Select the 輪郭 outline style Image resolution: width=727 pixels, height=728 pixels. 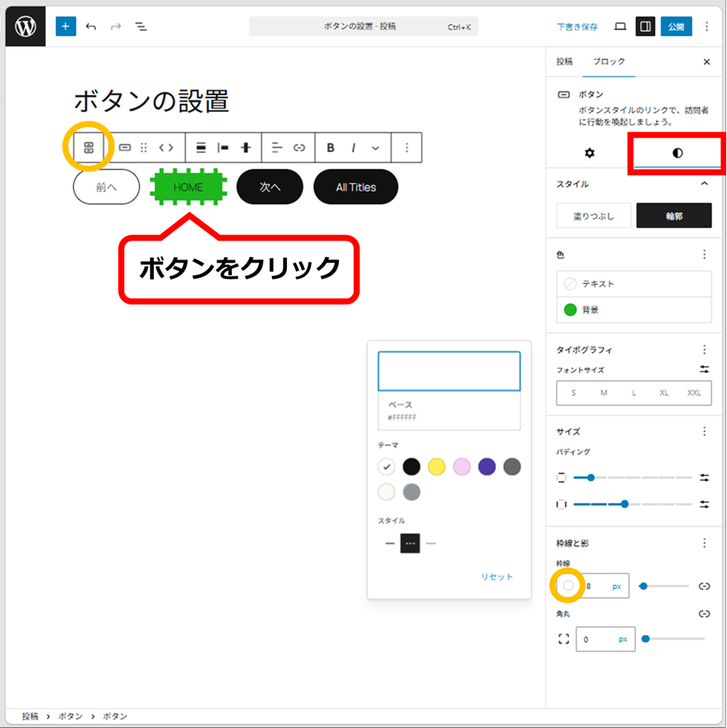click(673, 216)
